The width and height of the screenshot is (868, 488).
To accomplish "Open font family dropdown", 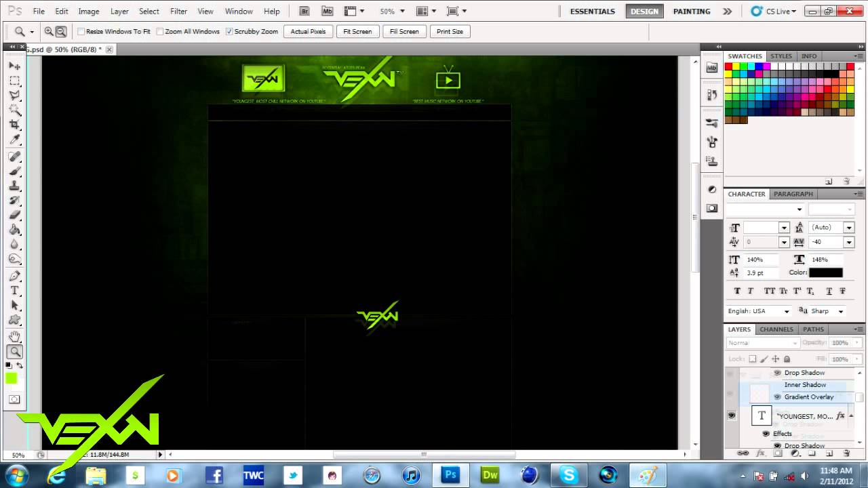I will tap(800, 209).
